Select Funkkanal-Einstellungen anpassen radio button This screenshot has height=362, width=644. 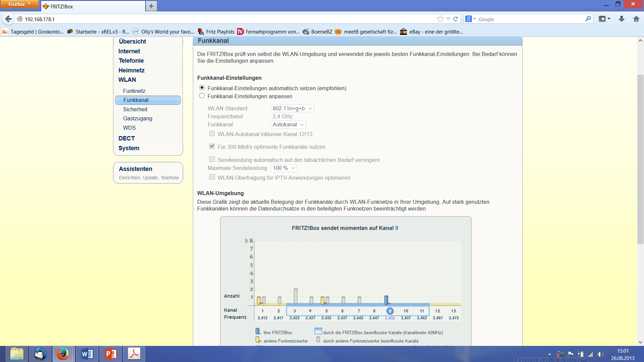click(202, 96)
